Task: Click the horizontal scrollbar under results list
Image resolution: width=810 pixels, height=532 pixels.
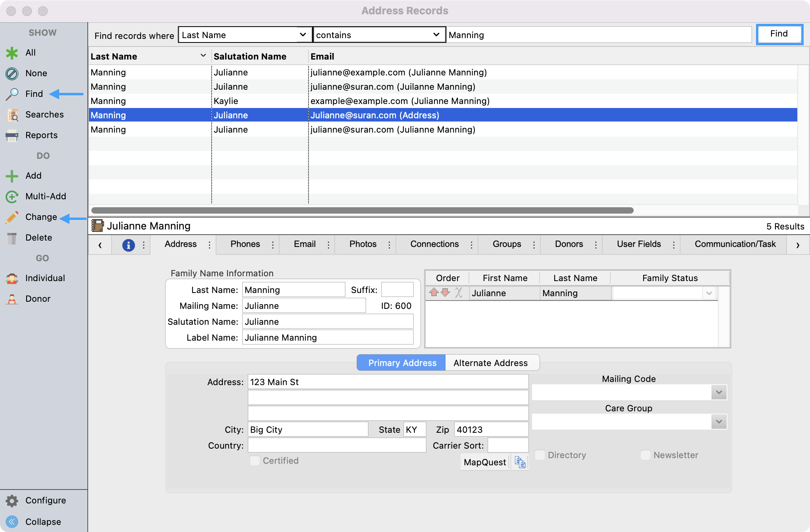Action: (362, 210)
